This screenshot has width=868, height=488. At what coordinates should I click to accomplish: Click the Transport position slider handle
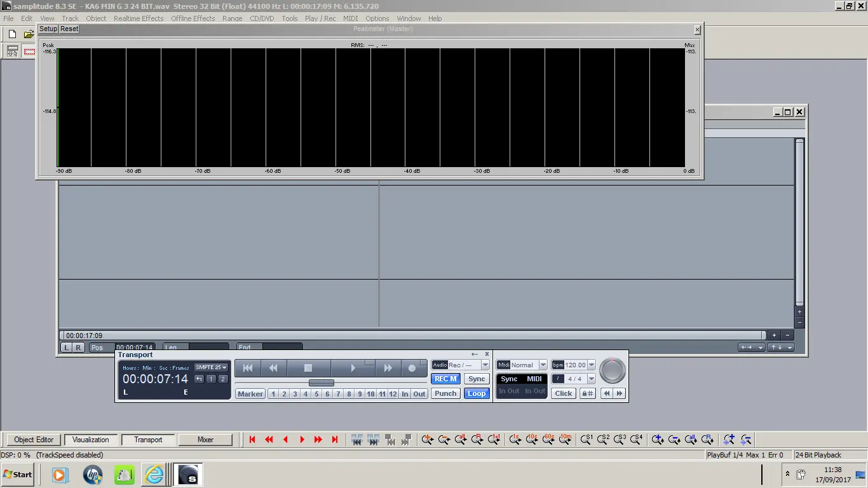321,383
